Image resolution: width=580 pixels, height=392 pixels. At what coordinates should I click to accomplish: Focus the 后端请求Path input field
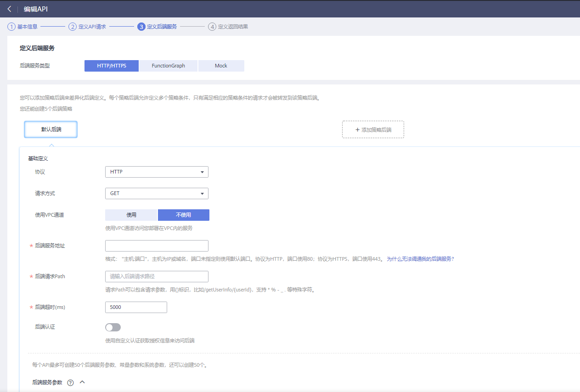coord(157,276)
